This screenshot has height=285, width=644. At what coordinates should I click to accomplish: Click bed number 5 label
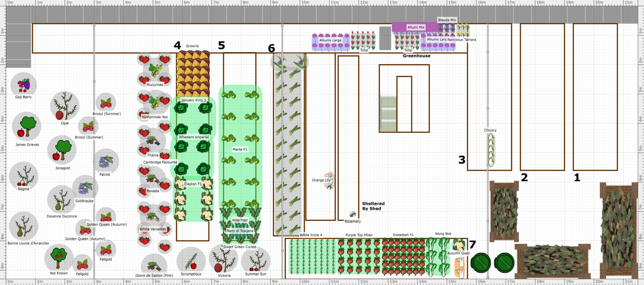(x=221, y=45)
